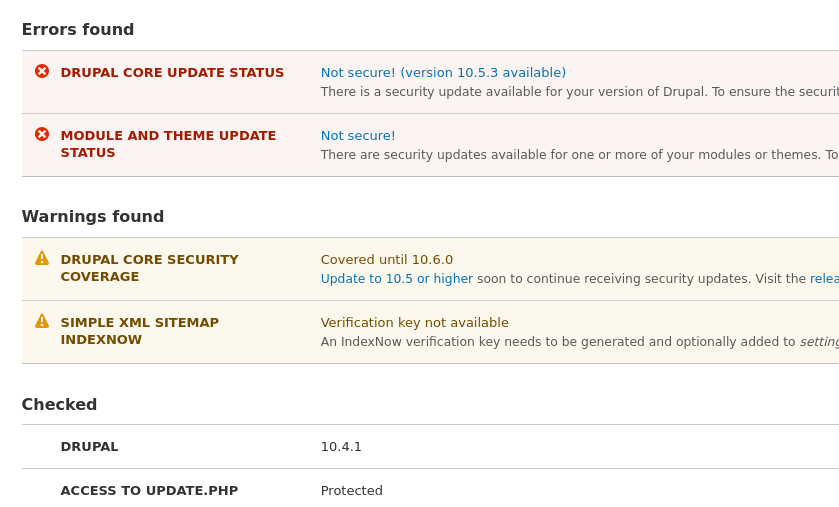The image size is (839, 507).
Task: Click error icon beside Module and Theme Update Status
Action: (42, 134)
